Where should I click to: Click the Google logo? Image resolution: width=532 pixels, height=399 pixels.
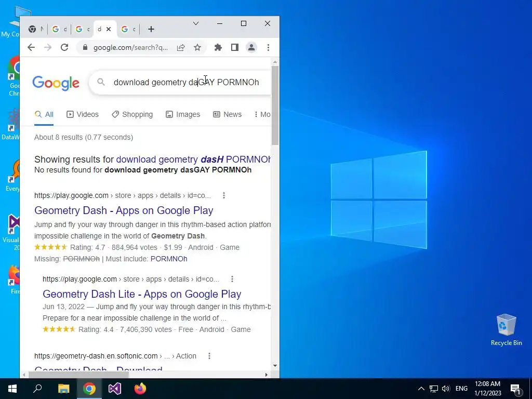point(56,83)
